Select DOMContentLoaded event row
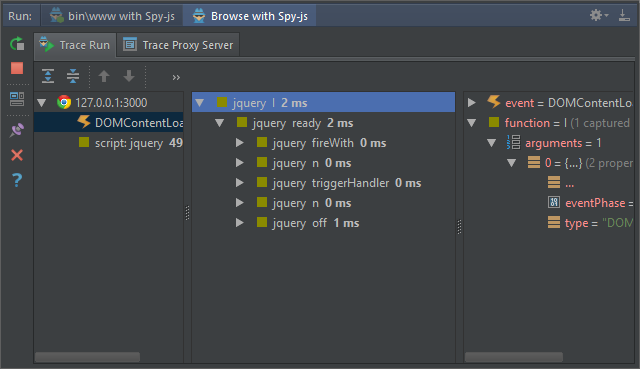This screenshot has width=640, height=369. pos(109,122)
